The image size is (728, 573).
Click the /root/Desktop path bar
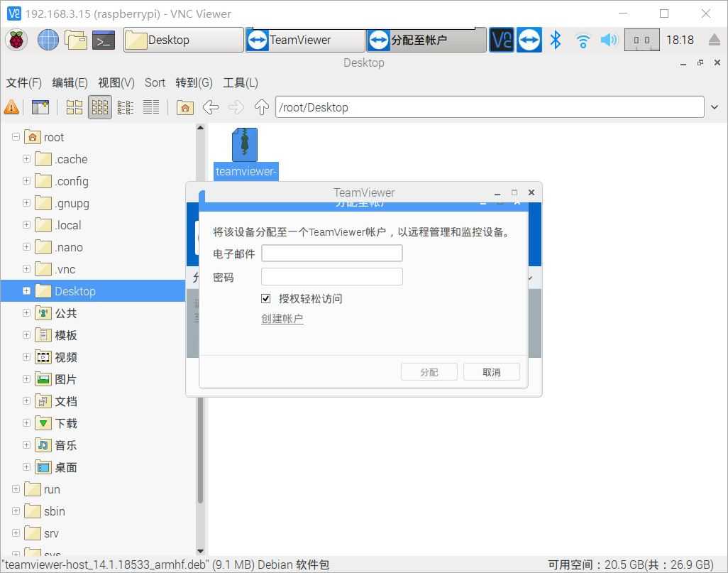[x=490, y=107]
